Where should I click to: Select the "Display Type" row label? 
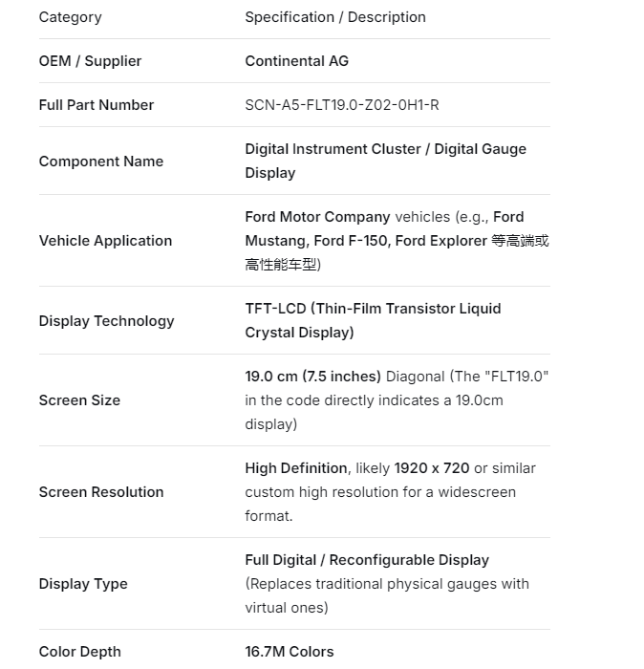pos(82,584)
